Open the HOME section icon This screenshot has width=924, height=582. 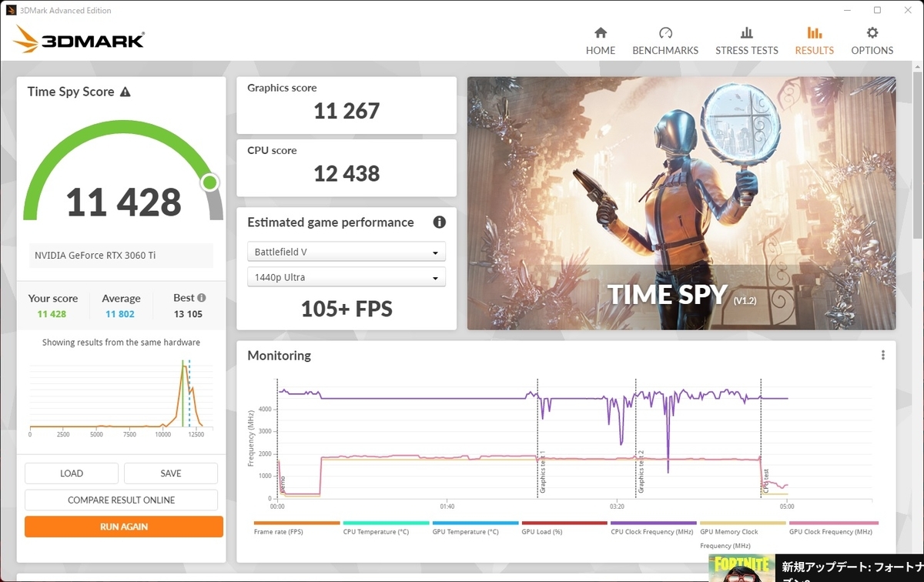(x=601, y=35)
